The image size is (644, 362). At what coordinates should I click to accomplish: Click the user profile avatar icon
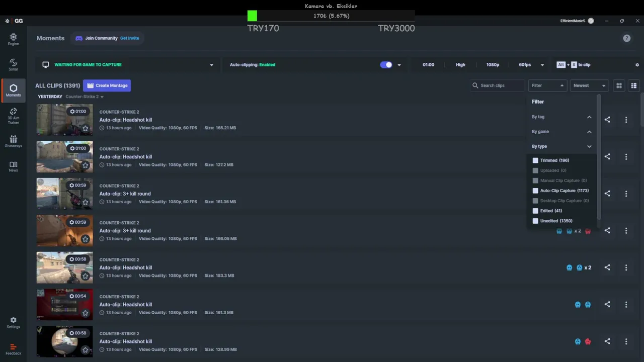point(591,21)
